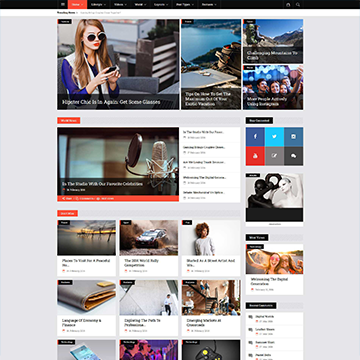360x360 pixels.
Task: Expand the Home menu dropdown
Action: pos(77,4)
